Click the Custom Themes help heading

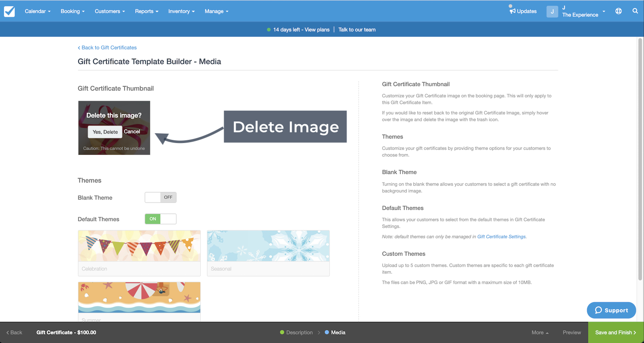coord(404,254)
